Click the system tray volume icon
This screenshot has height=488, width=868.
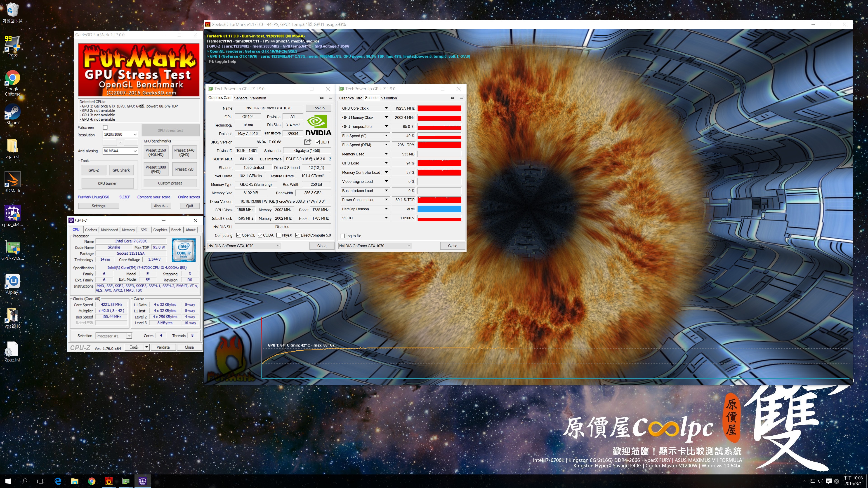tap(821, 481)
